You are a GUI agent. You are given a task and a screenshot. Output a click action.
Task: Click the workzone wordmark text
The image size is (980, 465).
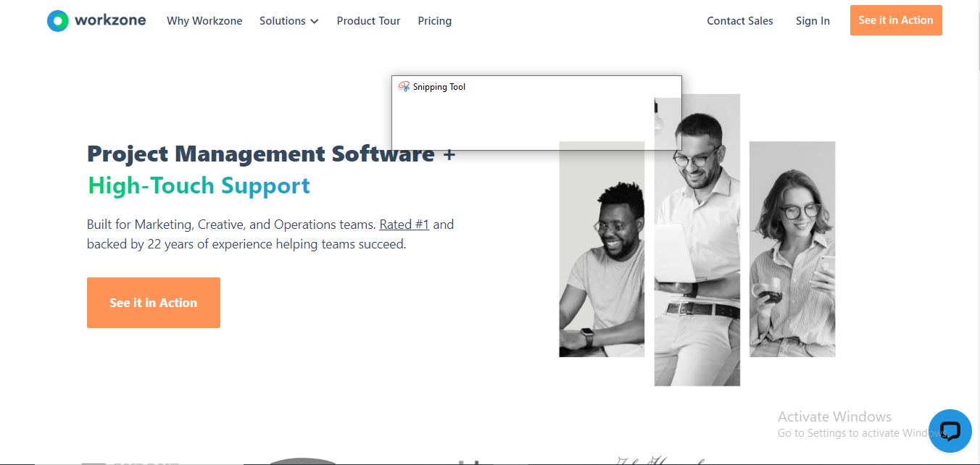tap(110, 20)
